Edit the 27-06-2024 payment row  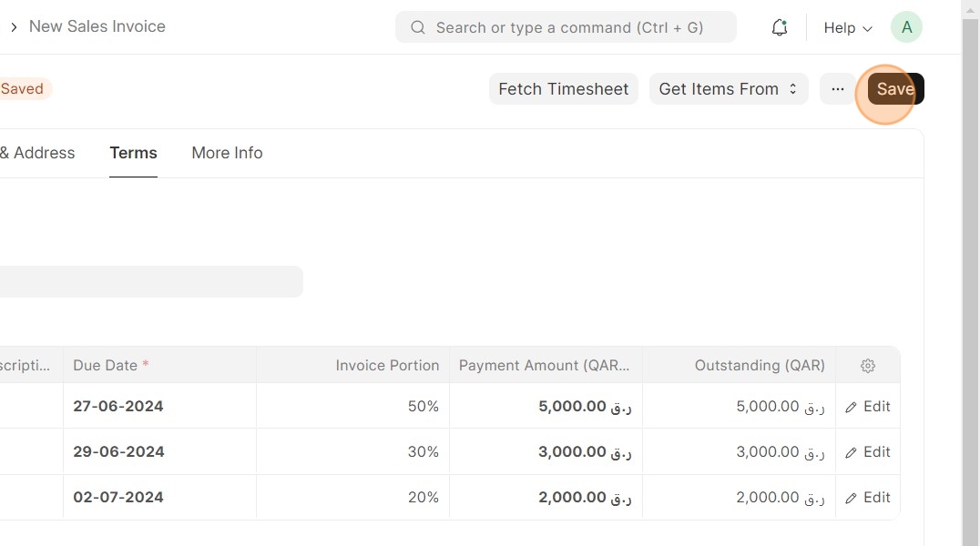(868, 407)
